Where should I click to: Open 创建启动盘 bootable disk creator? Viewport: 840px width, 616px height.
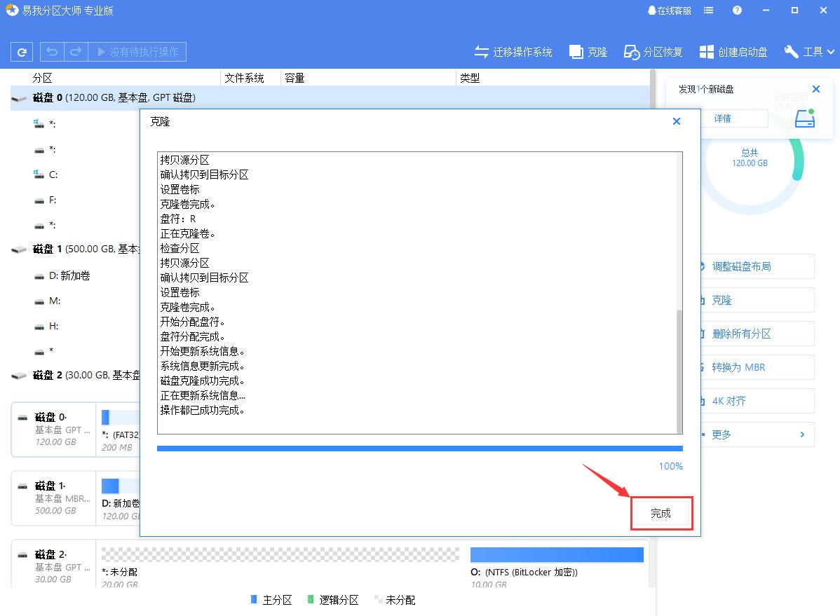point(733,51)
